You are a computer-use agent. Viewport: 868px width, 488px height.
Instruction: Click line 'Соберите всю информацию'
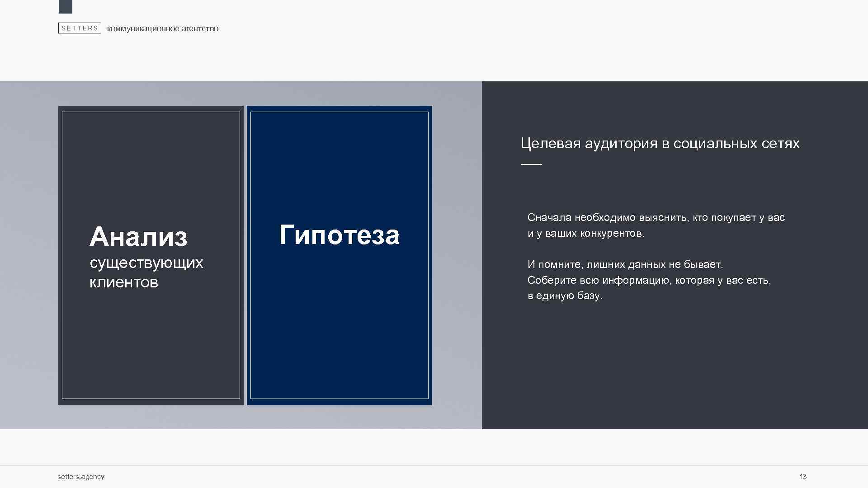[x=649, y=280]
